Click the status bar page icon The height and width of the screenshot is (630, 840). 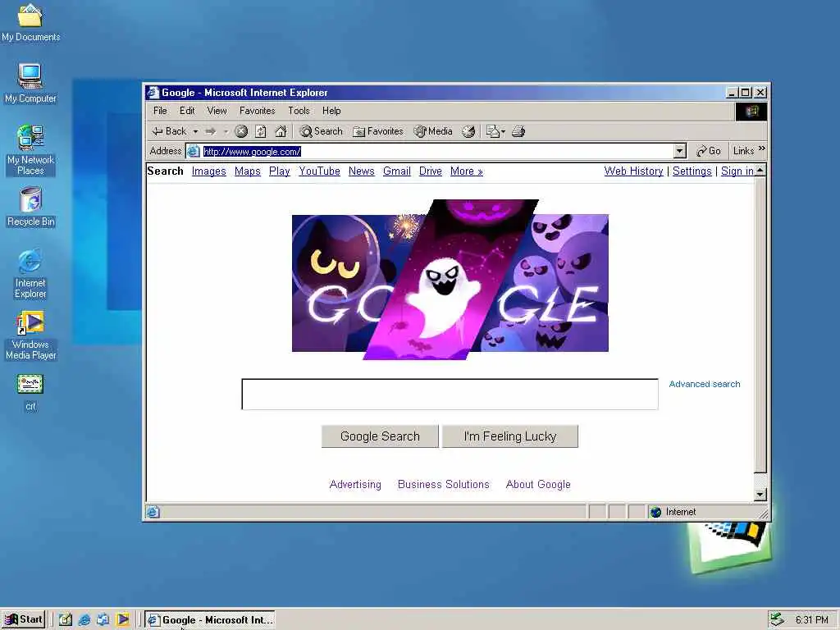coord(153,512)
